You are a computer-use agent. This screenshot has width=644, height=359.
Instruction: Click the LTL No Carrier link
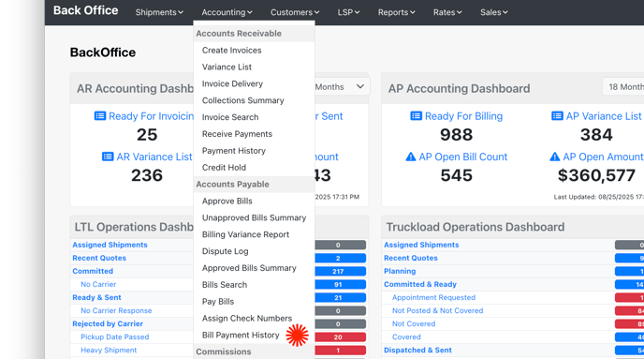[x=98, y=284]
